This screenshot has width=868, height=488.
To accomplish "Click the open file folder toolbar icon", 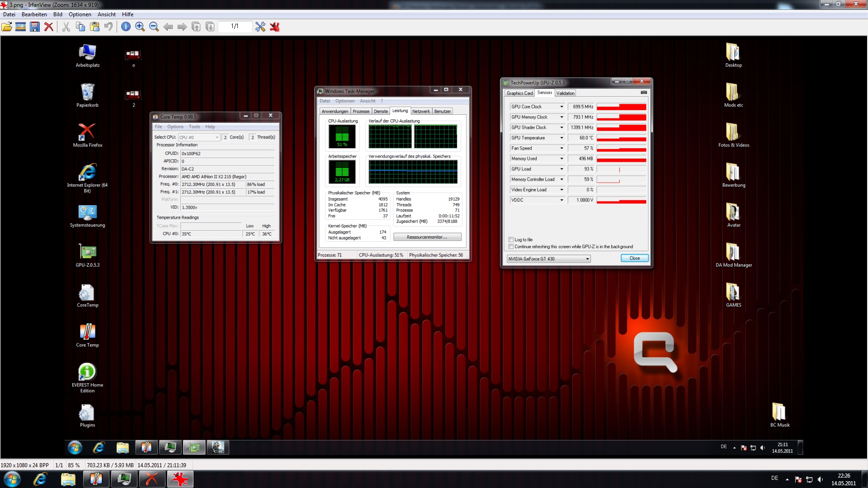I will point(7,27).
